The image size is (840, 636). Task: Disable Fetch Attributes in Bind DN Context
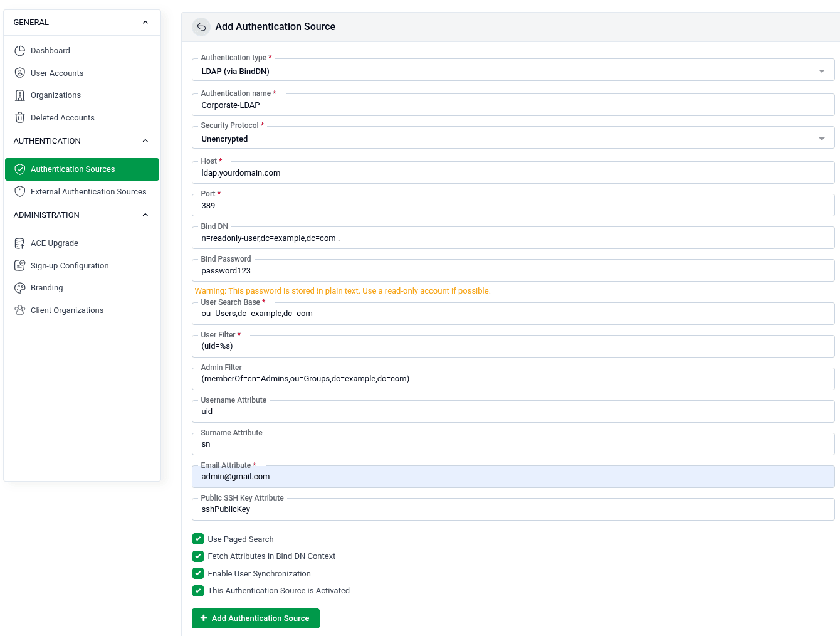coord(198,556)
